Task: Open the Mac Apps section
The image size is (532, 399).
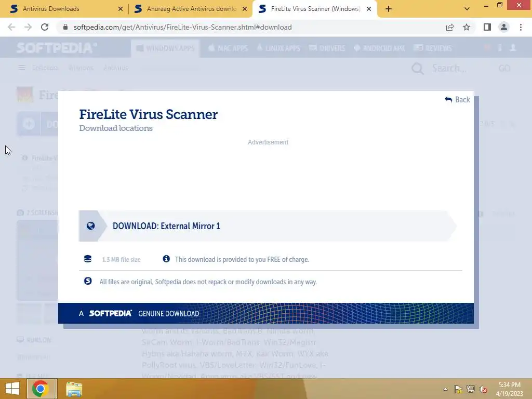Action: coord(228,48)
